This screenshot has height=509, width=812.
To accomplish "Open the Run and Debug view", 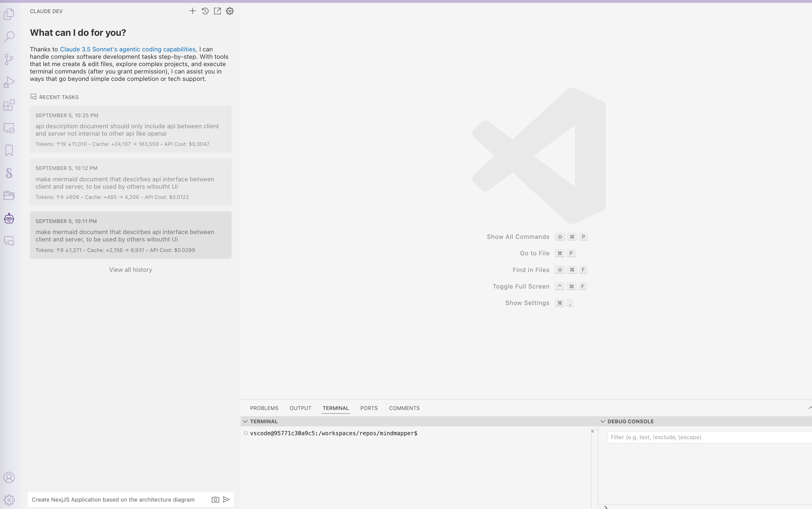I will (9, 82).
